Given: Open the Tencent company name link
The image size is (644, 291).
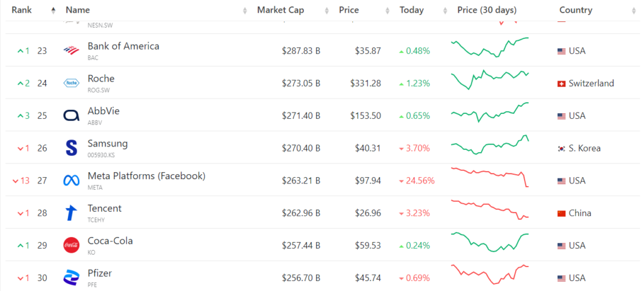Looking at the screenshot, I should coord(104,209).
